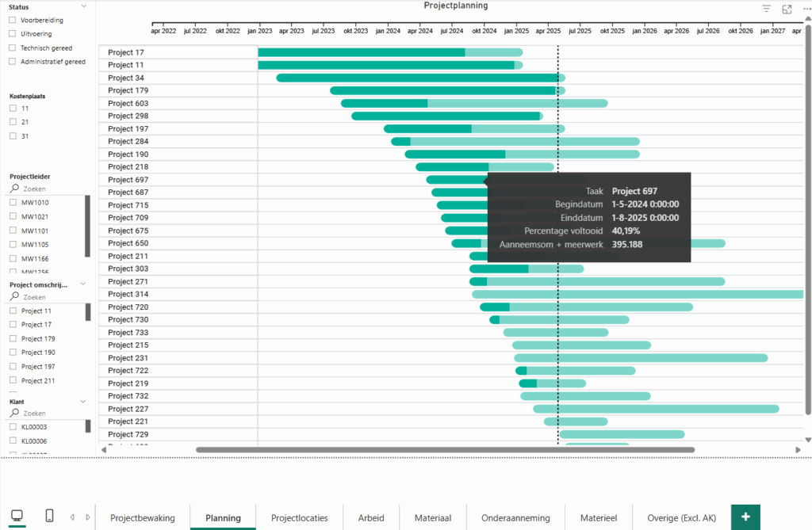
Task: Switch to mobile layout view
Action: [x=49, y=517]
